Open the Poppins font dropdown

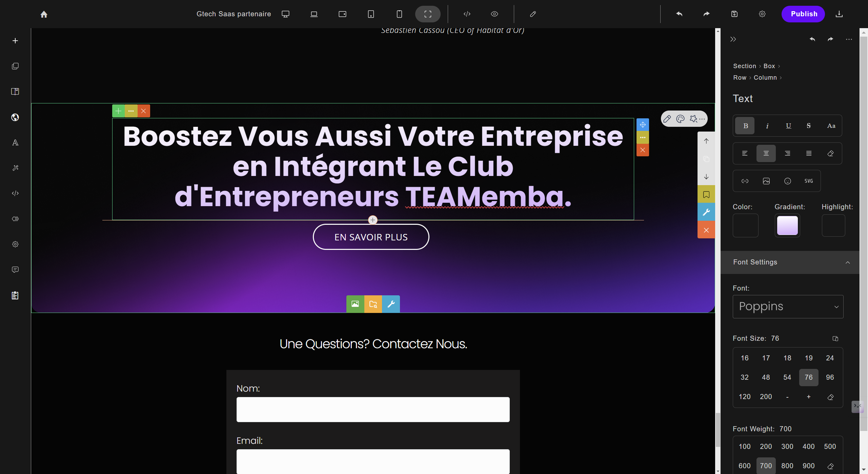coord(788,307)
